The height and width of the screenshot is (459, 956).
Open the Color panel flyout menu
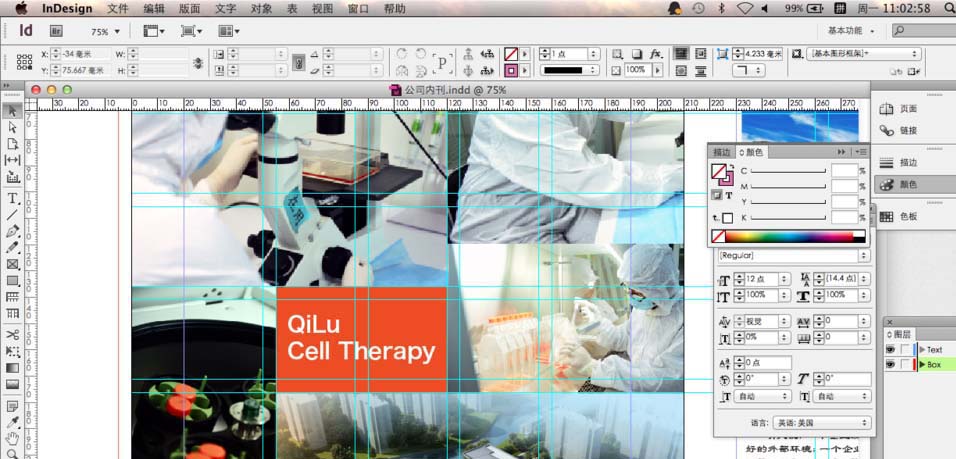(861, 151)
